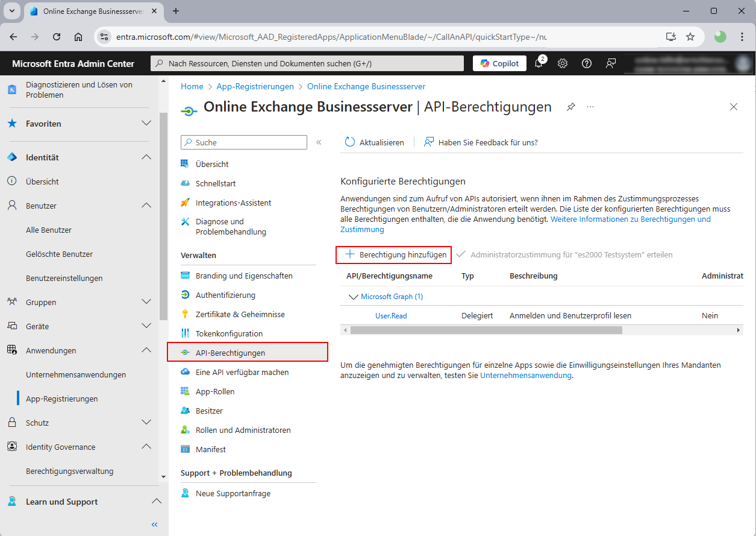Image resolution: width=756 pixels, height=536 pixels.
Task: Click the Aktualisieren refresh icon
Action: pyautogui.click(x=350, y=142)
